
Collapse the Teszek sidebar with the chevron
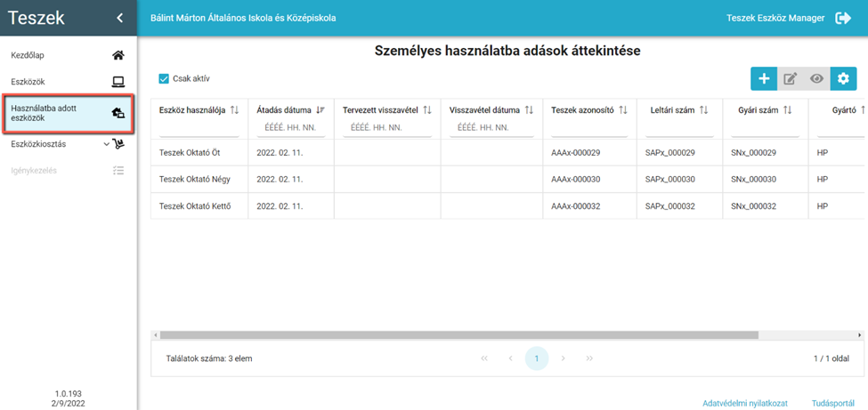pyautogui.click(x=119, y=19)
